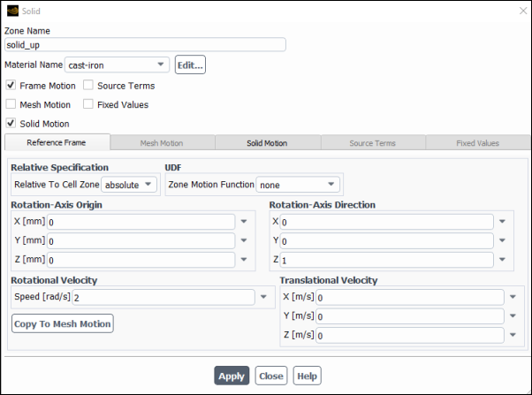Expand Rotation-Axis Direction Z options arrow
Viewport: 532px width, 395px height.
click(x=502, y=260)
